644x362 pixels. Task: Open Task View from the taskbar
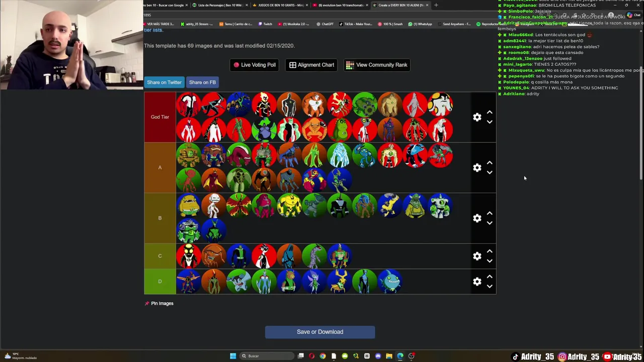coord(301,356)
